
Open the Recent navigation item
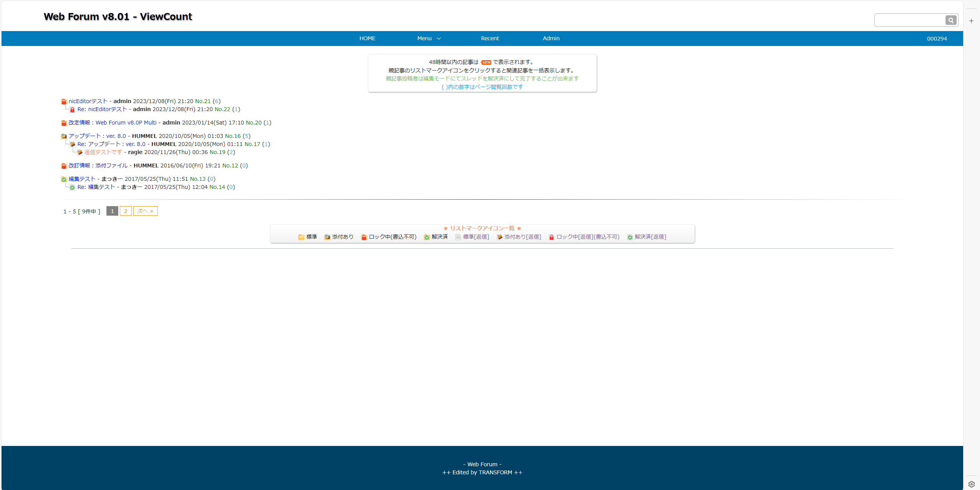(490, 38)
